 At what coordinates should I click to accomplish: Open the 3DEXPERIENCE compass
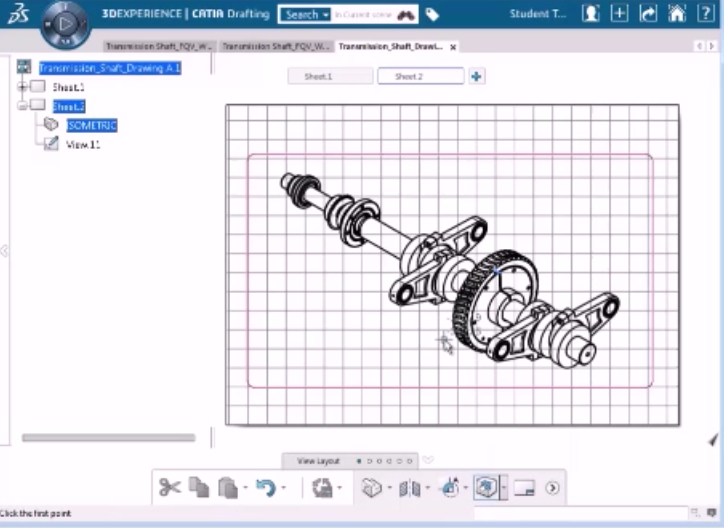[x=66, y=22]
